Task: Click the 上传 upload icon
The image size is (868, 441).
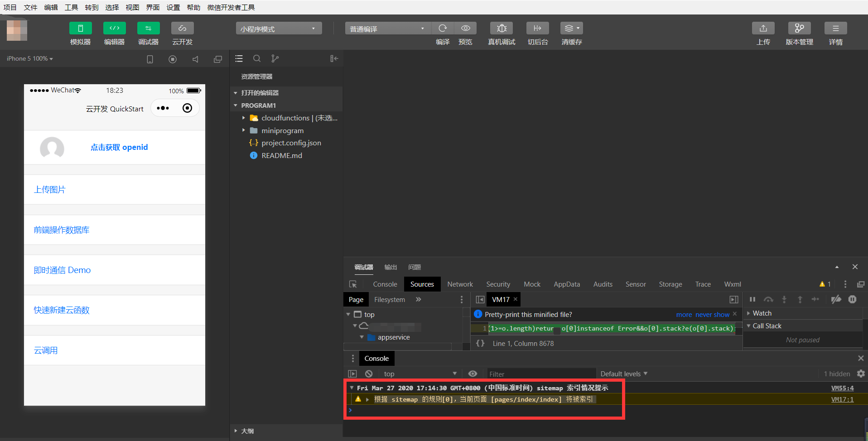Action: click(763, 28)
